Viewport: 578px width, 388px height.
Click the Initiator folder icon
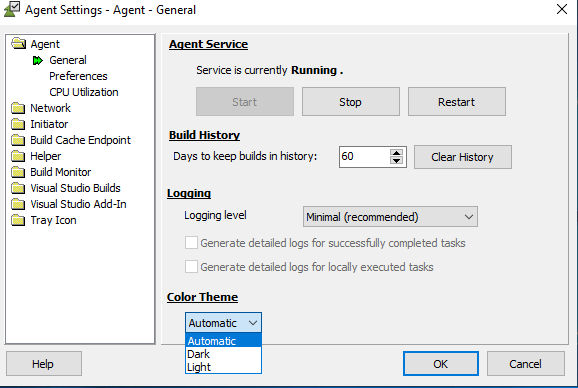tap(18, 124)
